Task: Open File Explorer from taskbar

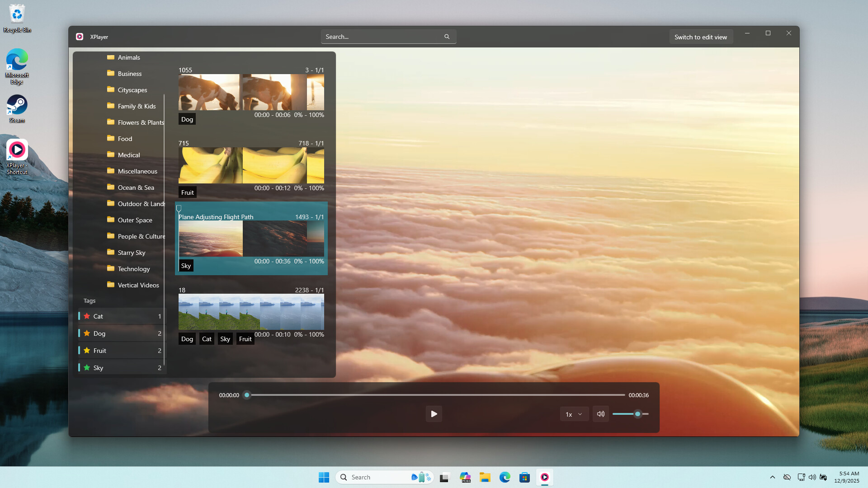Action: coord(485,477)
